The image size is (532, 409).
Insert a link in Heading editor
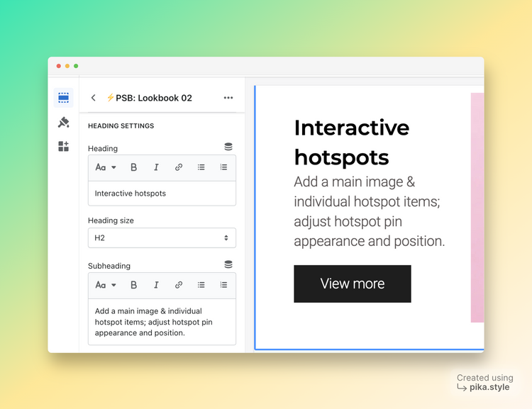pos(179,167)
